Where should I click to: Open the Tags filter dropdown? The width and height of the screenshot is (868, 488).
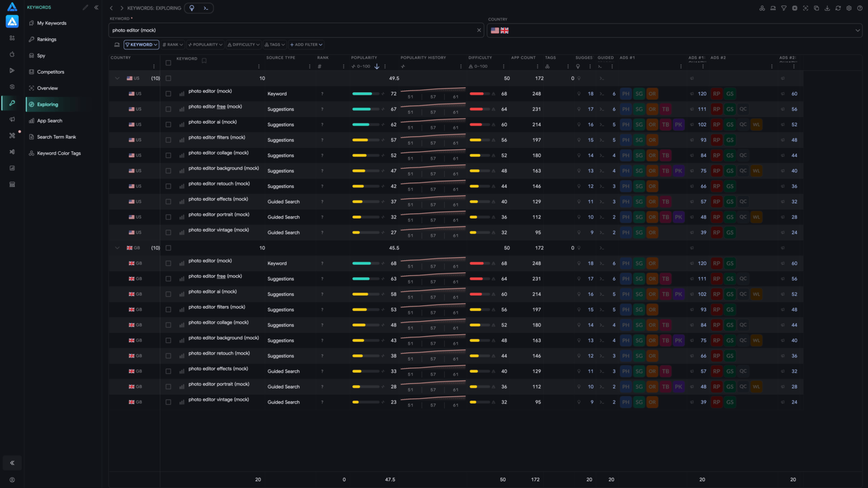pos(274,45)
